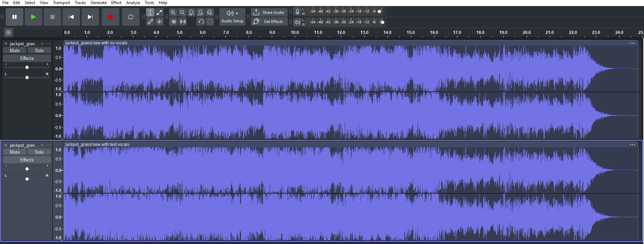Viewport: 644px width, 244px height.
Task: Close the second track (test vocals)
Action: point(6,145)
